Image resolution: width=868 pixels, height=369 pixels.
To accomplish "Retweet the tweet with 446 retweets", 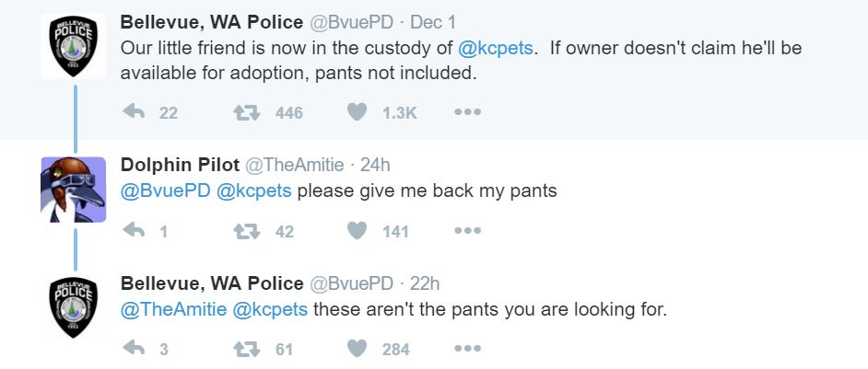I will point(245,112).
